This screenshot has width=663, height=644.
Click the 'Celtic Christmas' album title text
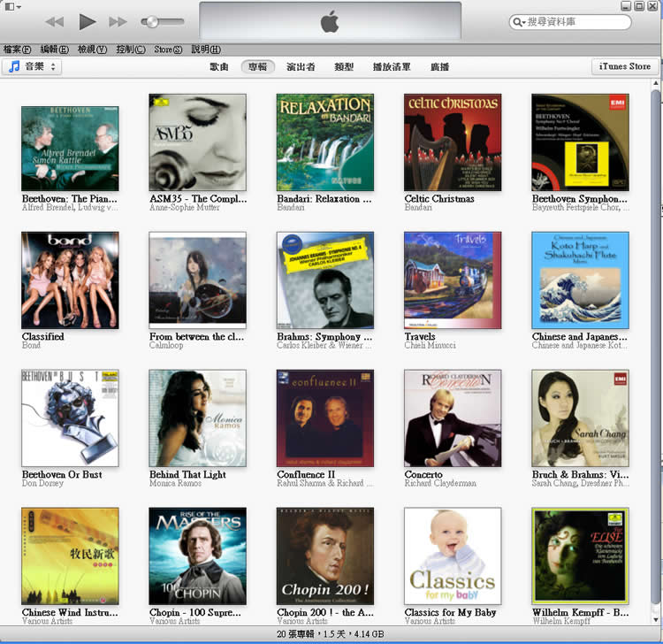[x=439, y=198]
